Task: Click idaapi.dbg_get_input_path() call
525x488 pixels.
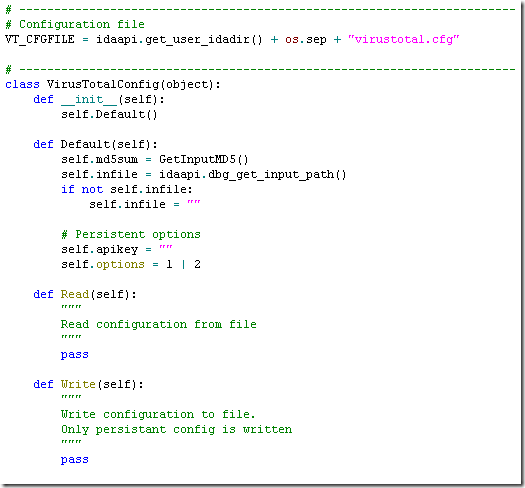Action: tap(253, 174)
